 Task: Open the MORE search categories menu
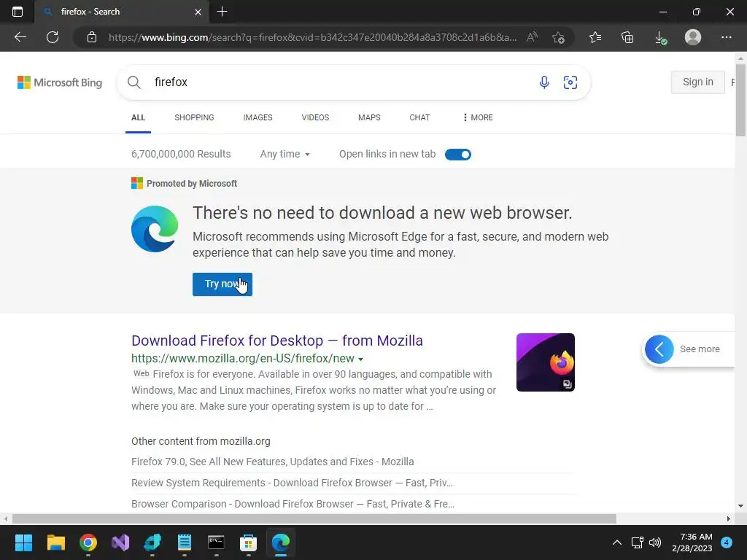pos(478,117)
